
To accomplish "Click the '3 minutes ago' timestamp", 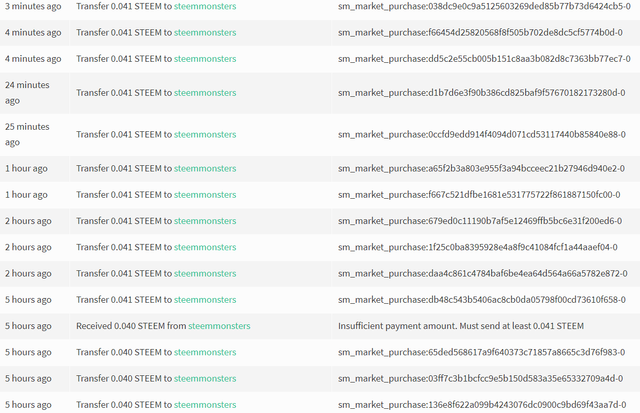I will point(33,6).
